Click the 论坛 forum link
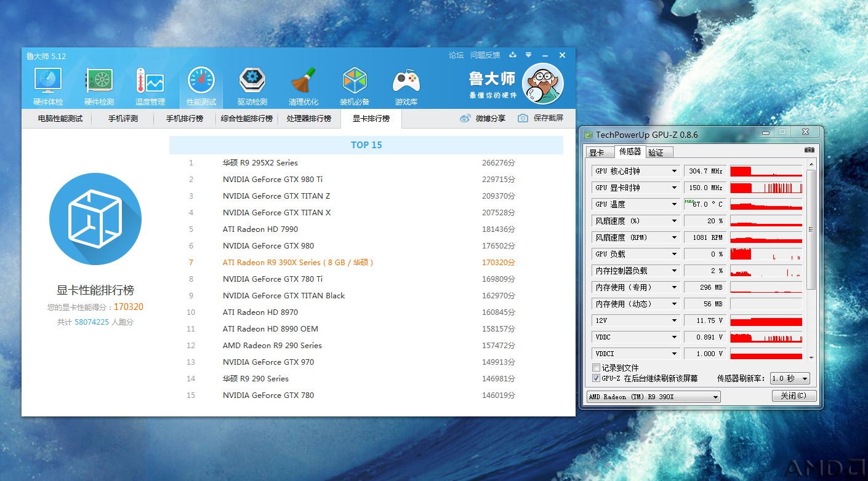868x481 pixels. tap(456, 55)
